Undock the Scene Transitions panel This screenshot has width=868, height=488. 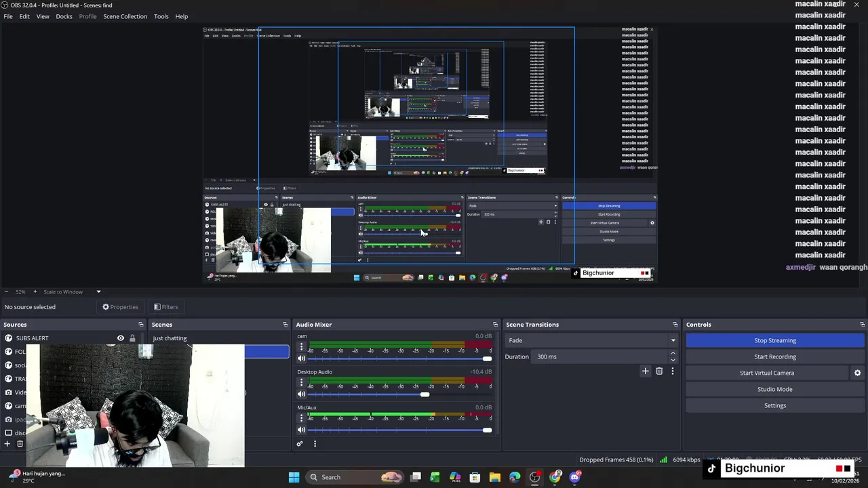[x=675, y=325]
